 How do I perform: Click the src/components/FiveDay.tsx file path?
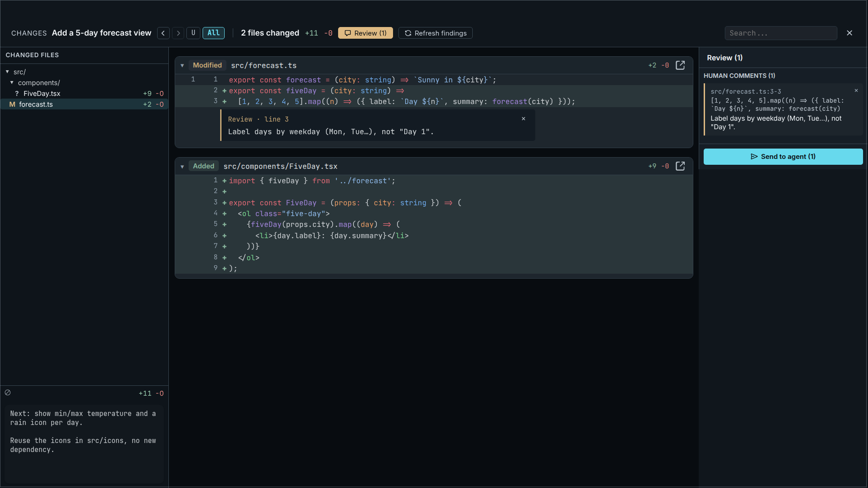[280, 166]
